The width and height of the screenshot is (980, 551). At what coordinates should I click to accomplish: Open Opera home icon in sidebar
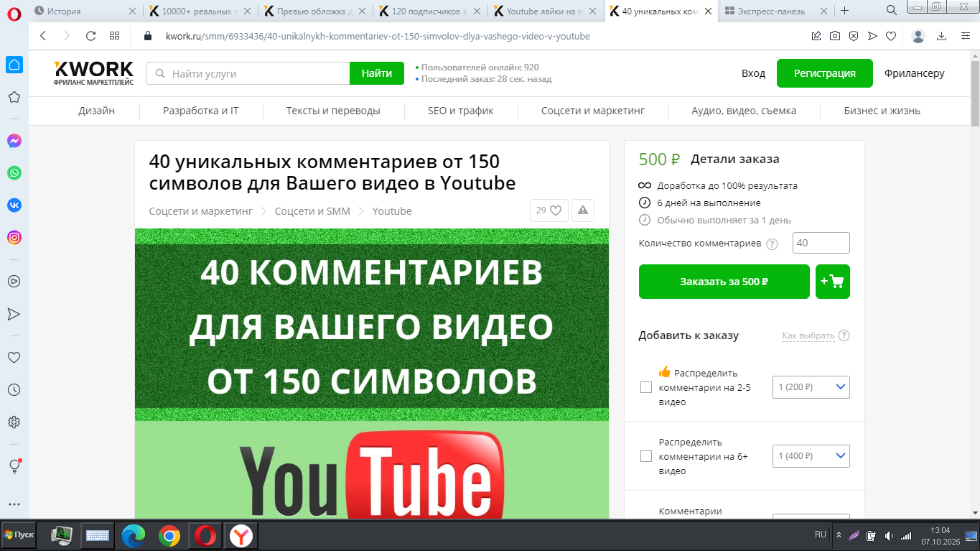(14, 65)
